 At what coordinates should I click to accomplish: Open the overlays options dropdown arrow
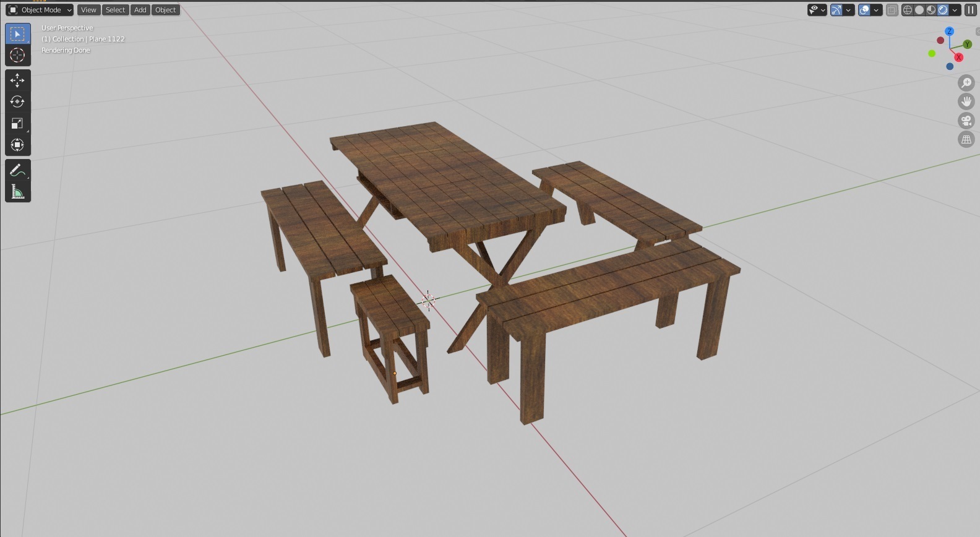click(x=876, y=10)
